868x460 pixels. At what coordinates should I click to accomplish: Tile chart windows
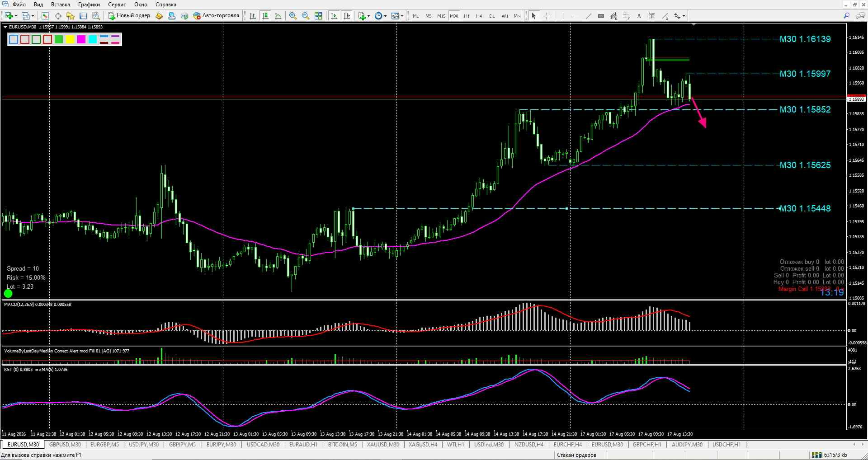pos(318,16)
